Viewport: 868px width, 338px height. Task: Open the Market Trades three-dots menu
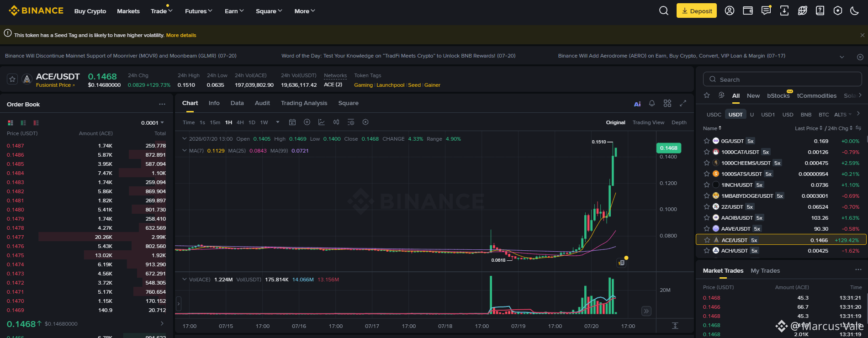858,270
